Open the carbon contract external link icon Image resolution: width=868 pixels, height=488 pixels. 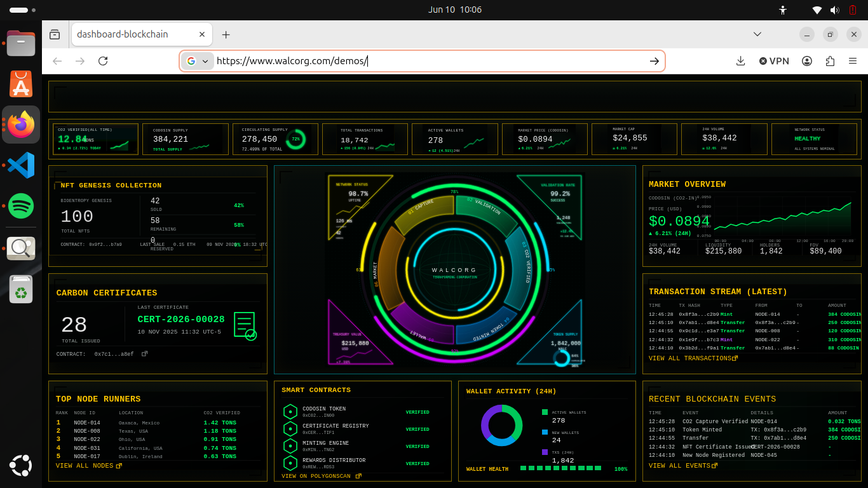click(x=144, y=354)
